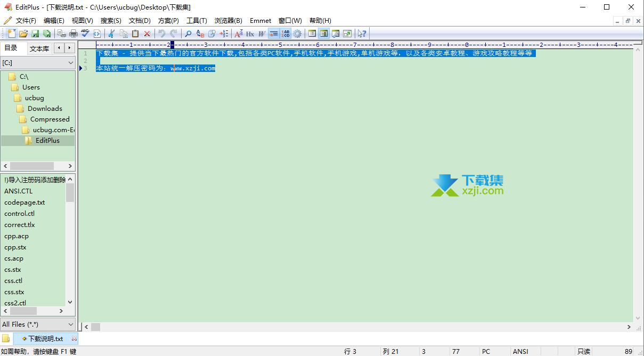Toggle word wrap W button
644x356 pixels.
pos(262,34)
